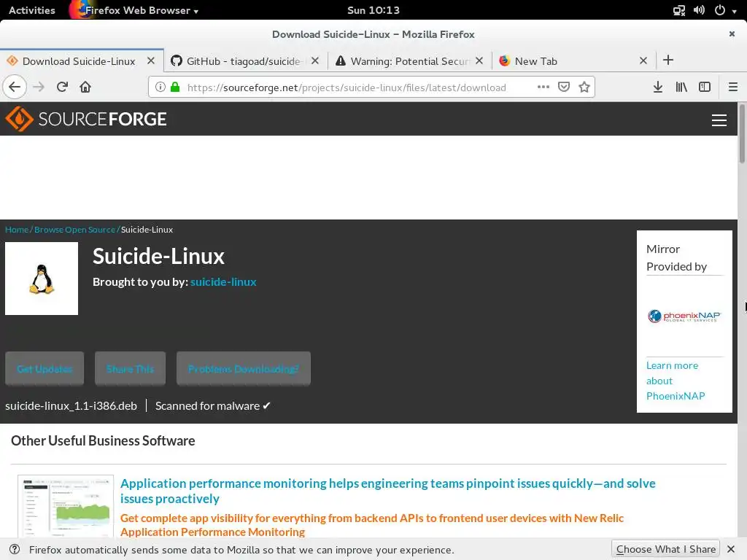Viewport: 747px width, 560px height.
Task: Click the SourceForge logo
Action: (x=86, y=119)
